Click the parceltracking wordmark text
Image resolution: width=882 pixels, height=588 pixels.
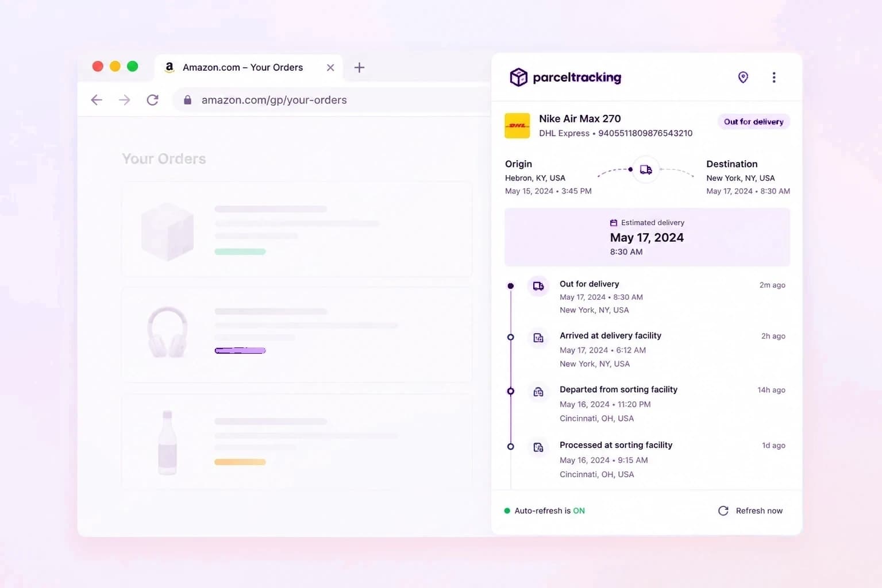point(577,78)
